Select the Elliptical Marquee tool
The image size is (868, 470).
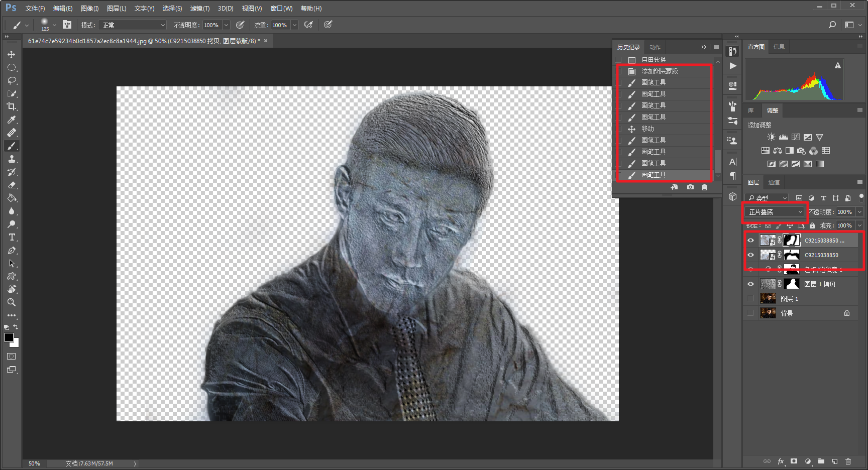[x=11, y=67]
